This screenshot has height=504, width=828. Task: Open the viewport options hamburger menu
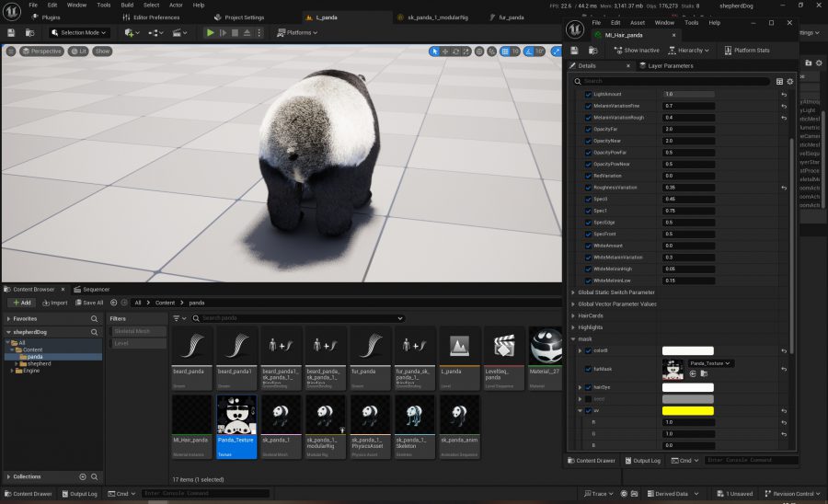coord(11,52)
